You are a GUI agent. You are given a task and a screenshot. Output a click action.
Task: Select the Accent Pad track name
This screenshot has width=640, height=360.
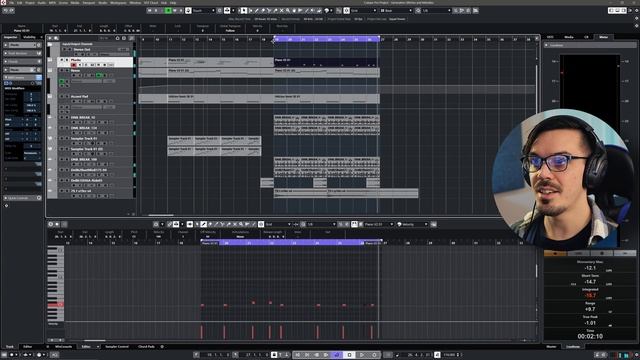[80, 97]
